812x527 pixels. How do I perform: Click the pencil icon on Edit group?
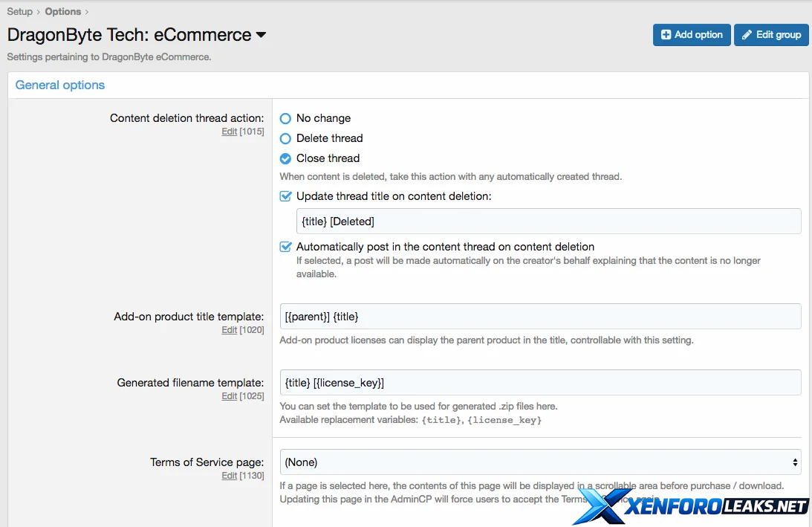(747, 35)
